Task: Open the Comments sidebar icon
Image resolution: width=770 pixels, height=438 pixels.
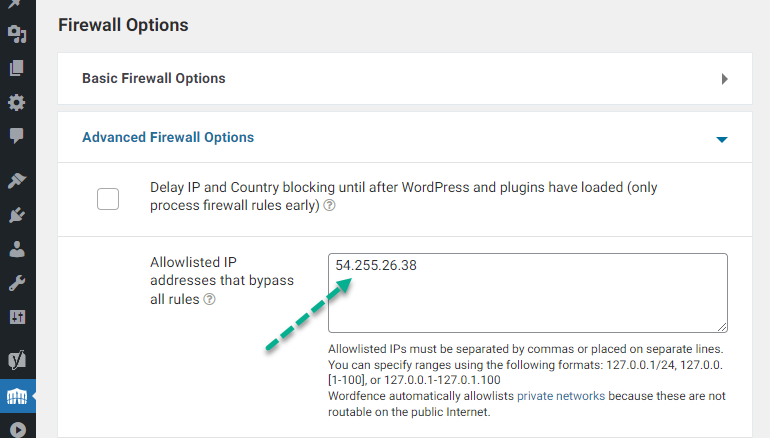Action: click(x=17, y=136)
